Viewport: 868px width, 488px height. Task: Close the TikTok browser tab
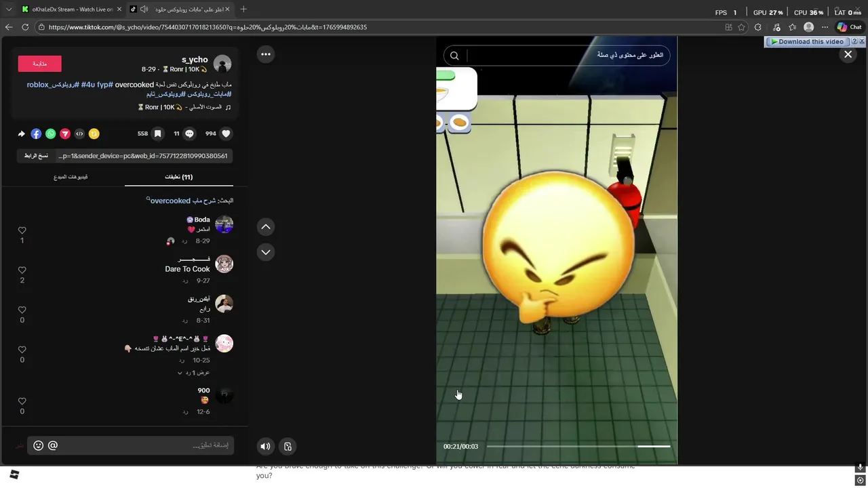pos(227,9)
